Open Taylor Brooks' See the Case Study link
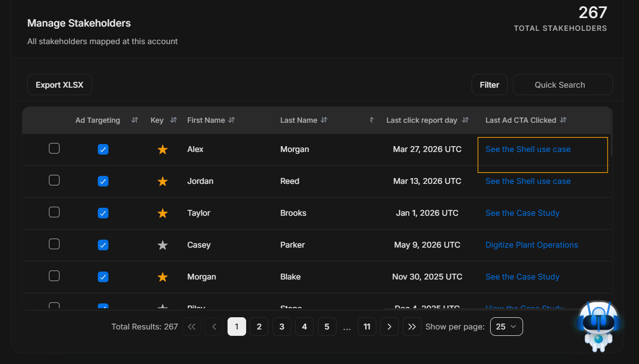Viewport: 639px width, 364px height. tap(523, 213)
